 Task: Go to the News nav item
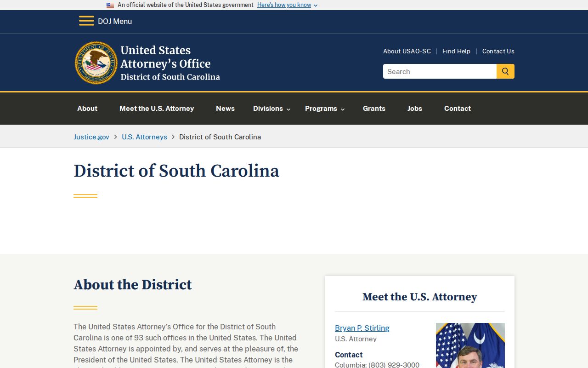tap(225, 109)
